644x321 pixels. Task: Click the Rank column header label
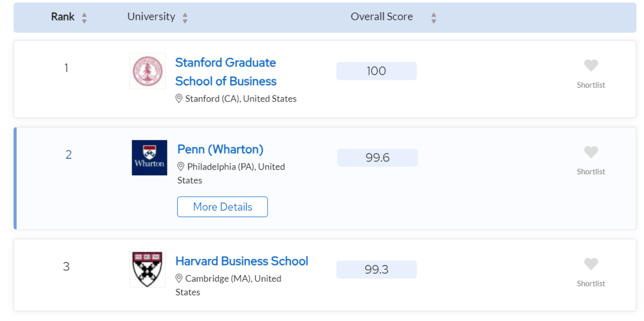click(63, 17)
